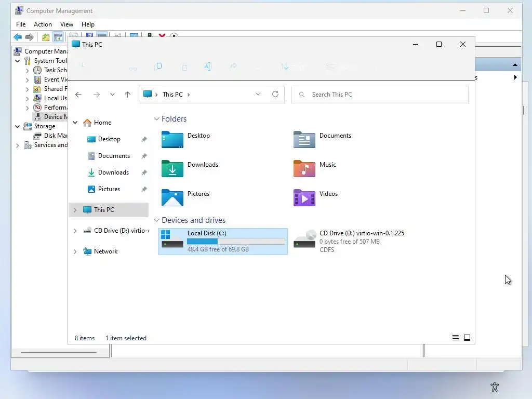Collapse the System Tools tree node
The height and width of the screenshot is (399, 532).
point(17,61)
